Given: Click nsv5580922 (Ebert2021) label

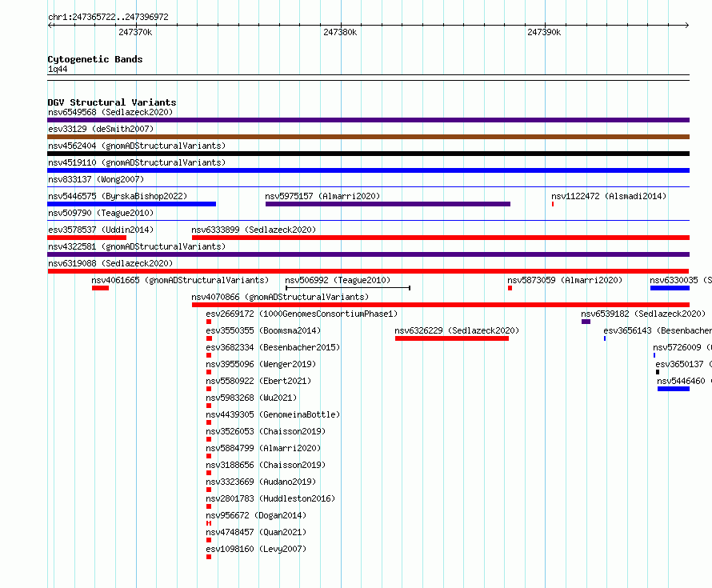Looking at the screenshot, I should (258, 381).
